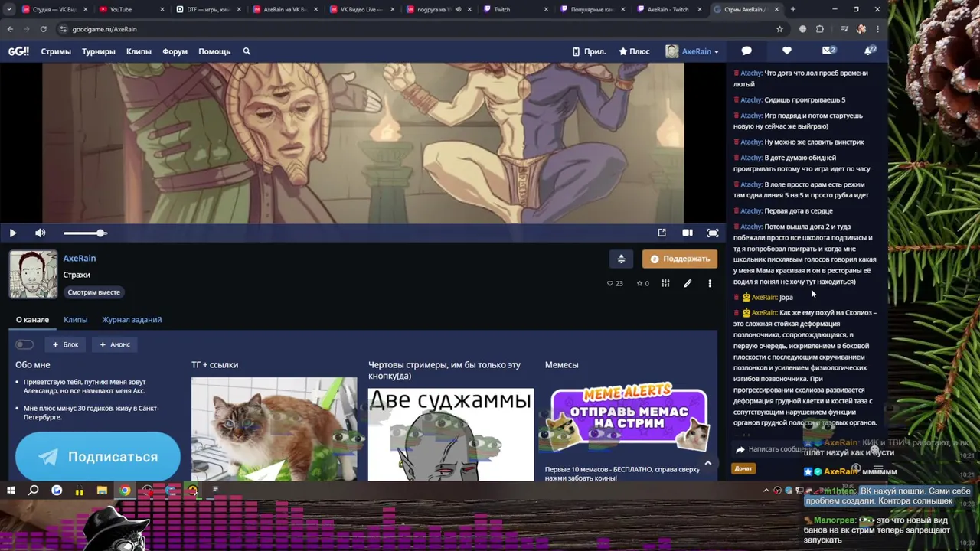Open the three-dot channel options menu
This screenshot has width=980, height=551.
(x=710, y=283)
